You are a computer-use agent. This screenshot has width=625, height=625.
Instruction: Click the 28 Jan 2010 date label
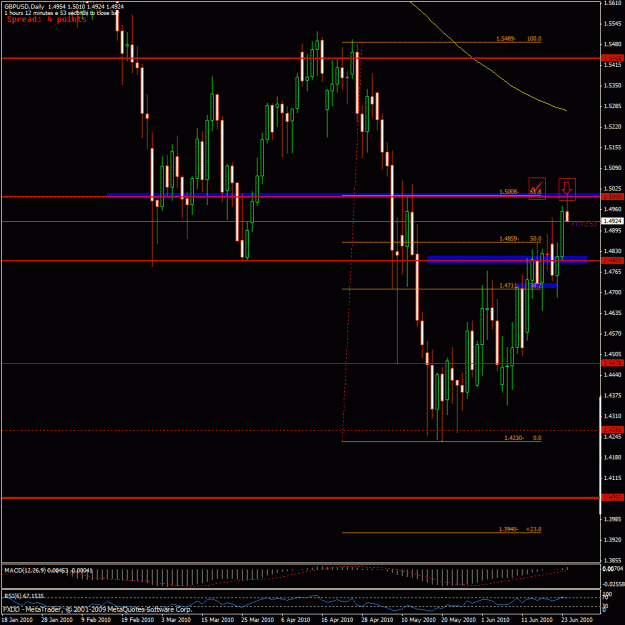click(57, 620)
